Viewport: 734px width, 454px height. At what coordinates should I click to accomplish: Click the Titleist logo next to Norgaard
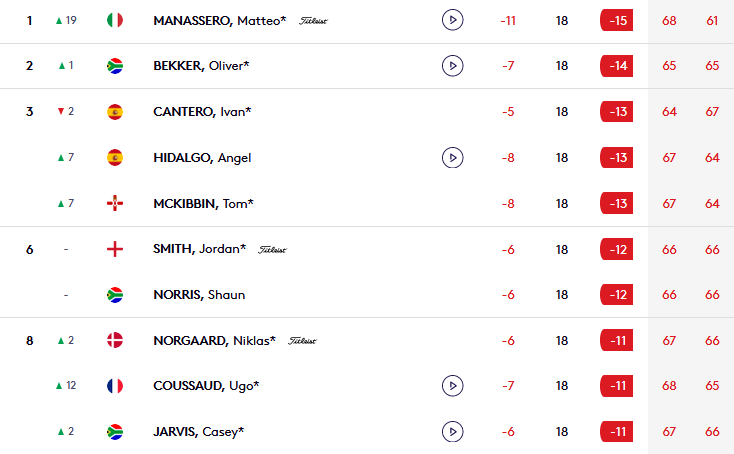[302, 341]
